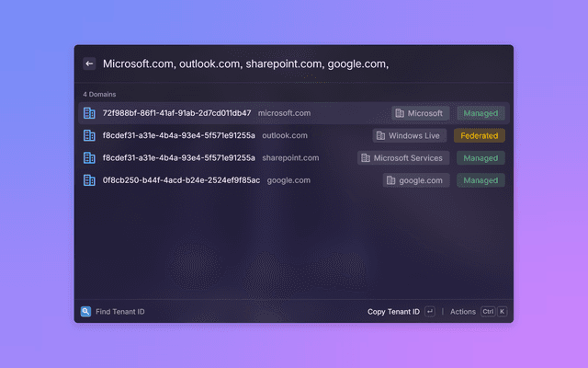Click the building icon for google.com row

89,180
